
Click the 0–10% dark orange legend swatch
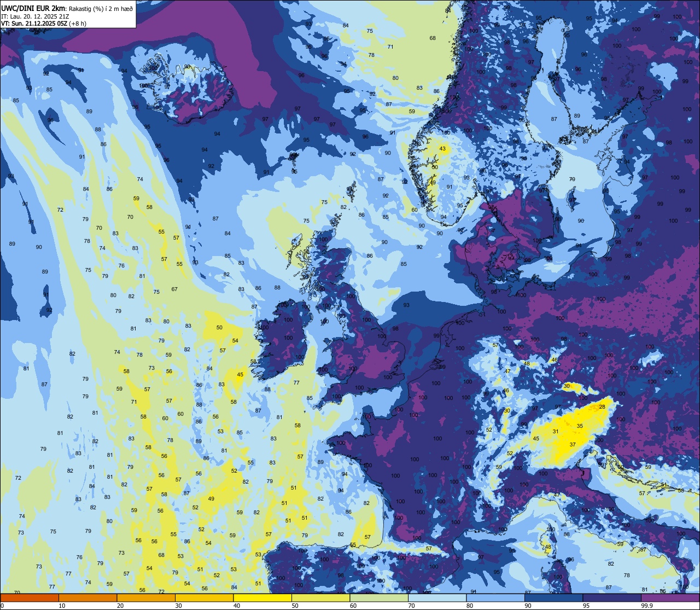click(x=30, y=598)
